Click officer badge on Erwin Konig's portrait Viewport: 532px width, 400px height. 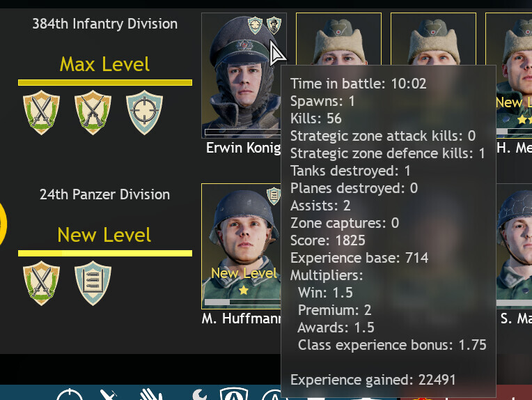[x=274, y=25]
